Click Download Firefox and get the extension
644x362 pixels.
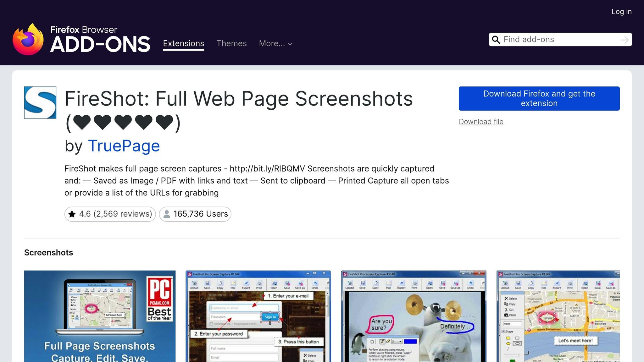point(539,98)
